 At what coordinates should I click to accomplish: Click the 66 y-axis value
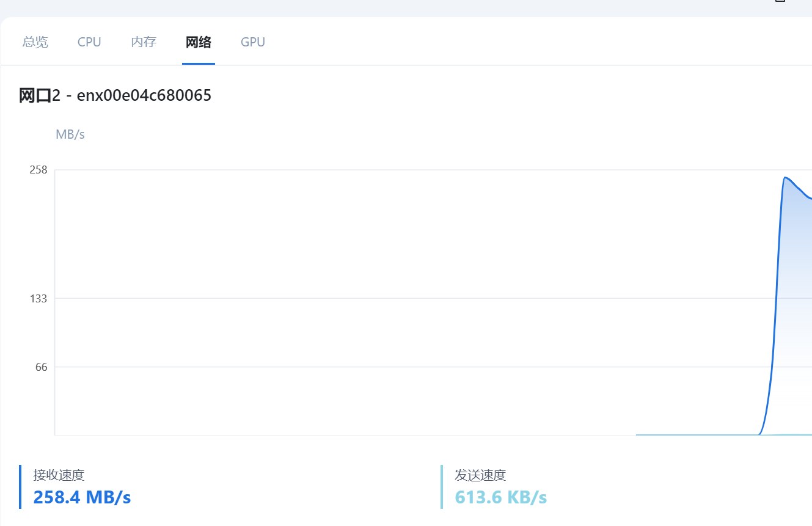tap(41, 367)
